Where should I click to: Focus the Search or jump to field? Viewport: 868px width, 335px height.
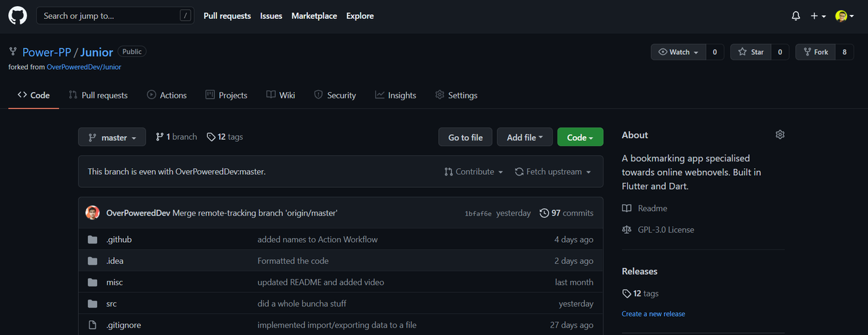click(115, 16)
